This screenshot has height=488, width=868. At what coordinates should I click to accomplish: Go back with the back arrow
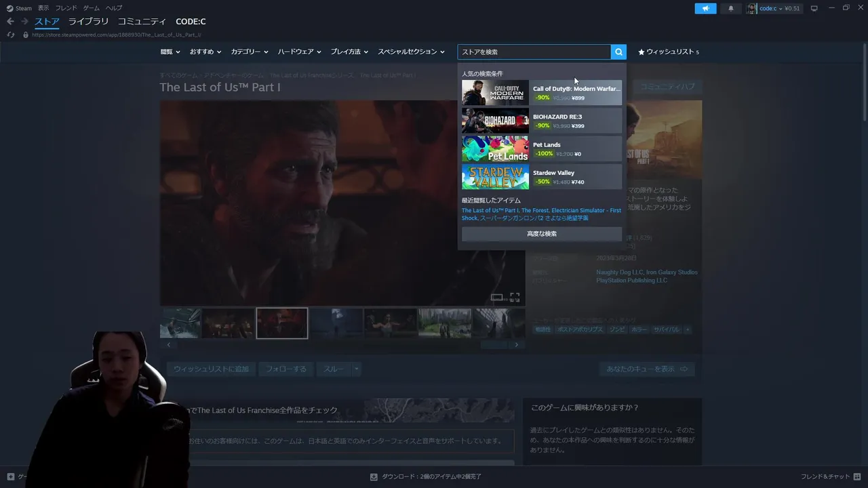pos(10,22)
